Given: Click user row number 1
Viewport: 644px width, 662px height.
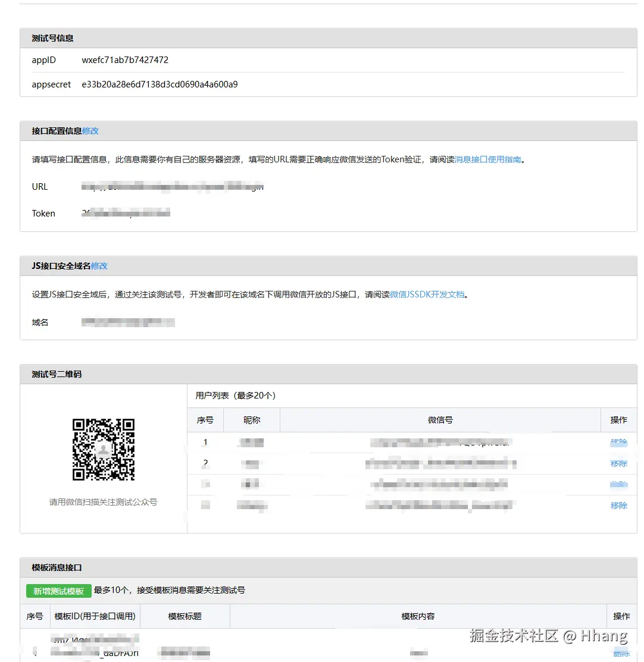Looking at the screenshot, I should (x=205, y=442).
